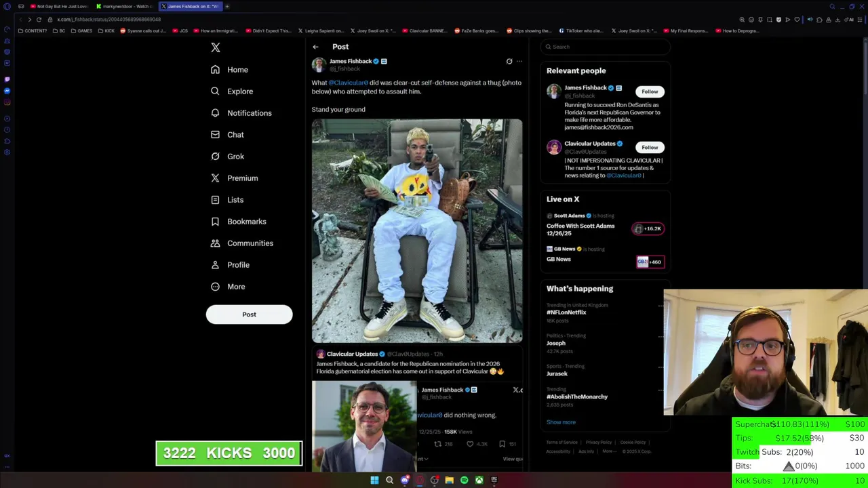Viewport: 868px width, 488px height.
Task: Open the KICK bookmarks folder
Action: point(106,31)
